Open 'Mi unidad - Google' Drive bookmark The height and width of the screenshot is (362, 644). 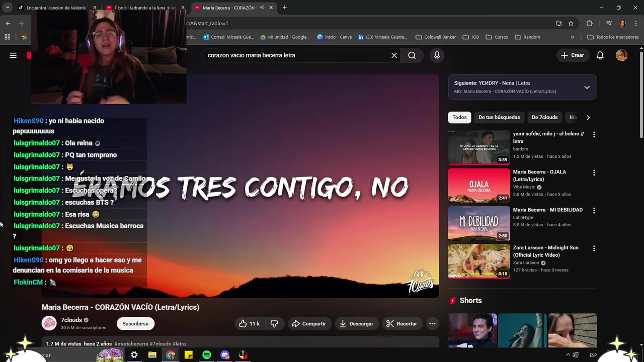(285, 37)
